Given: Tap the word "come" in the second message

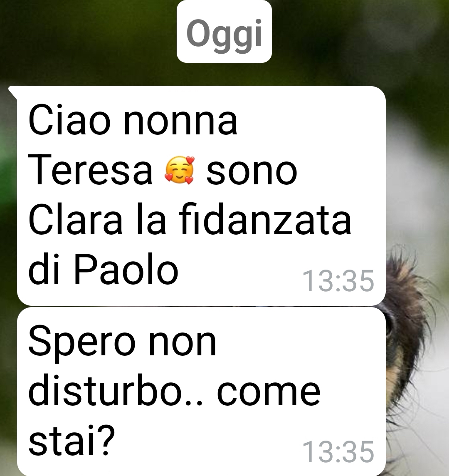Looking at the screenshot, I should coord(269,393).
